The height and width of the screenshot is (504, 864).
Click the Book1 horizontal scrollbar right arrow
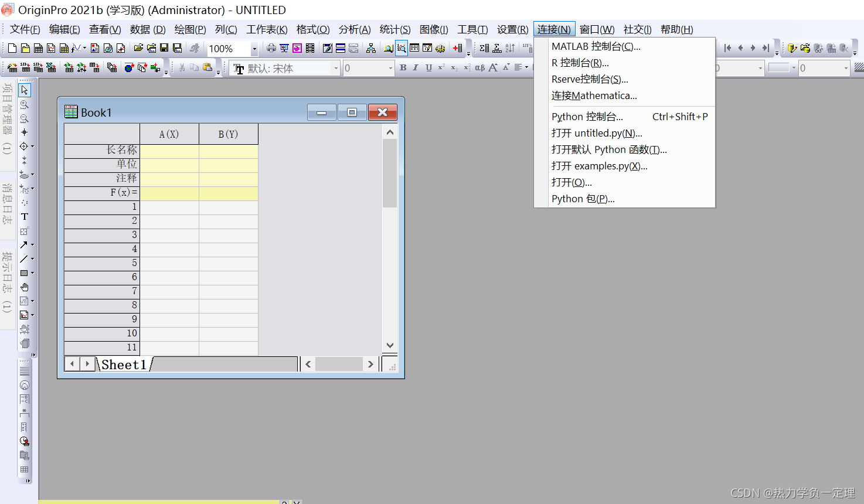click(x=370, y=364)
